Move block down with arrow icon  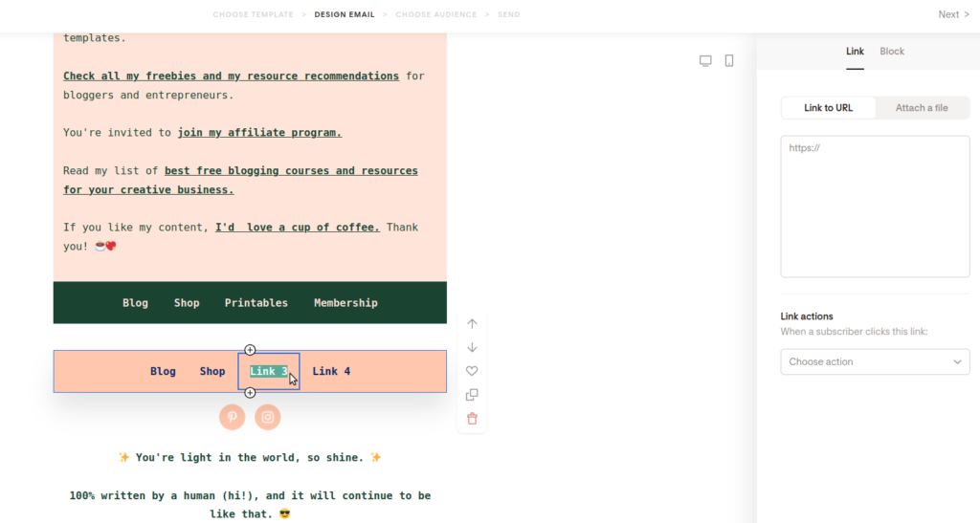(472, 347)
